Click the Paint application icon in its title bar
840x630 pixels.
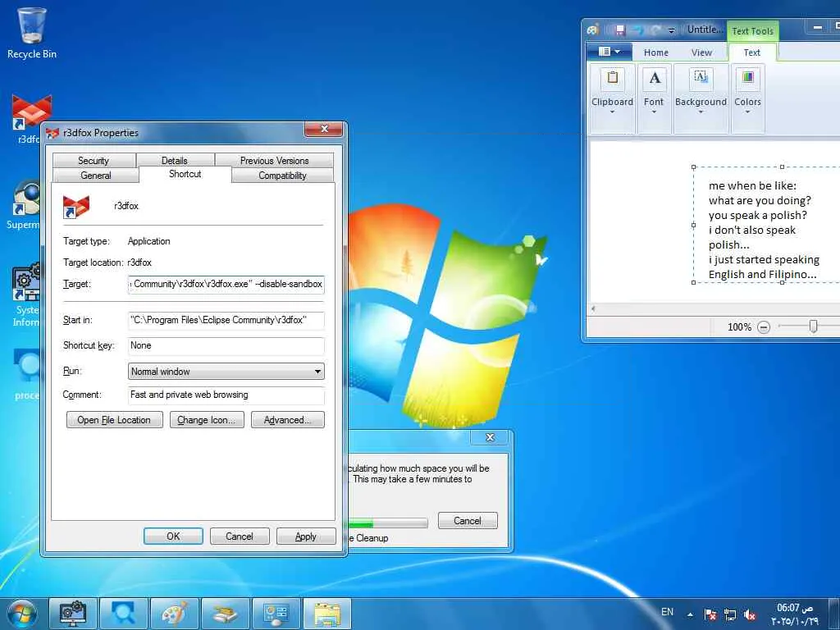[592, 30]
